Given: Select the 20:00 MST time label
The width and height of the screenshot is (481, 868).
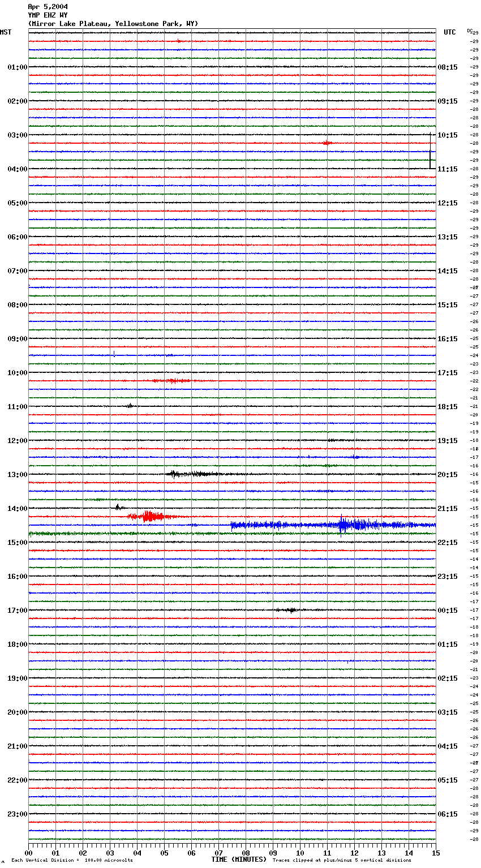Looking at the screenshot, I should 18,712.
